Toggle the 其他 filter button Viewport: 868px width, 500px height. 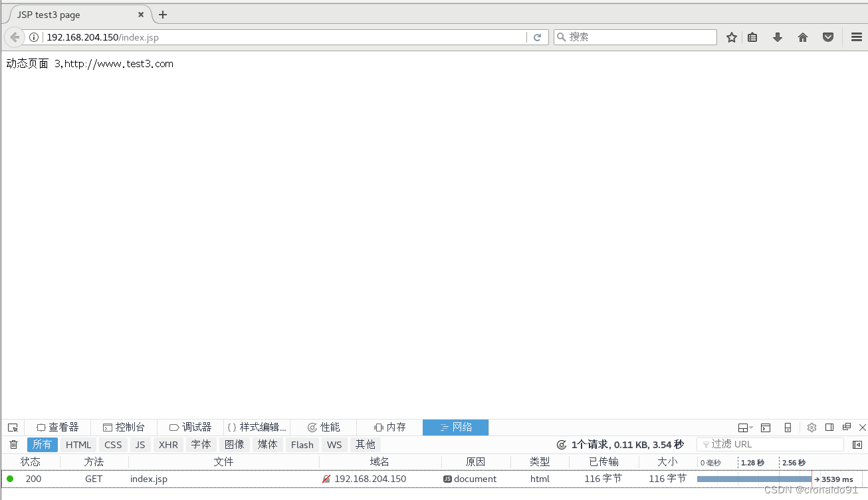coord(365,445)
